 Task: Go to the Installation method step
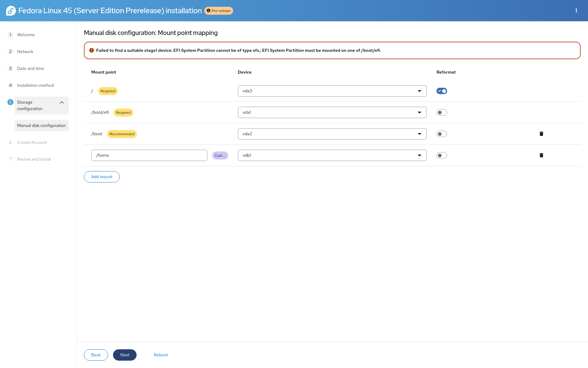(x=35, y=85)
